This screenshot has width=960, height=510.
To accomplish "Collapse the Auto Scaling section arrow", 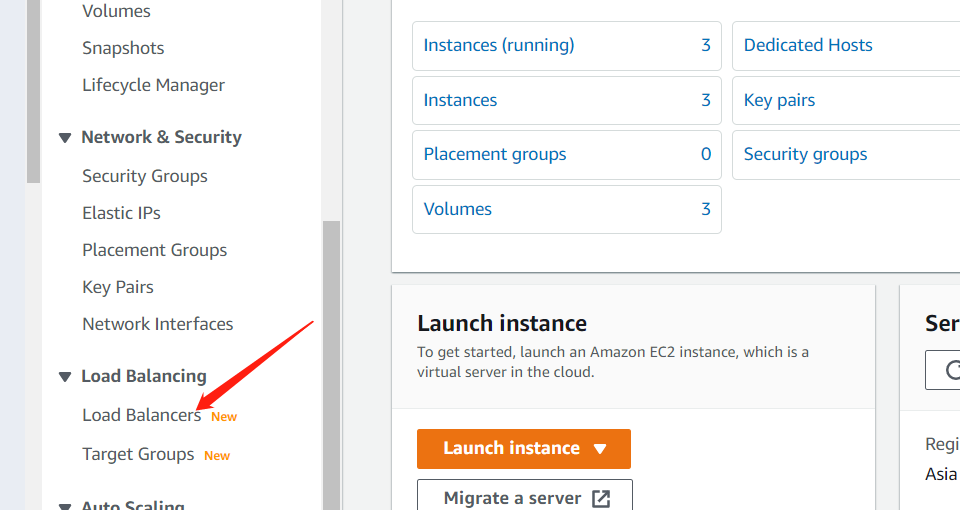I will [x=65, y=505].
